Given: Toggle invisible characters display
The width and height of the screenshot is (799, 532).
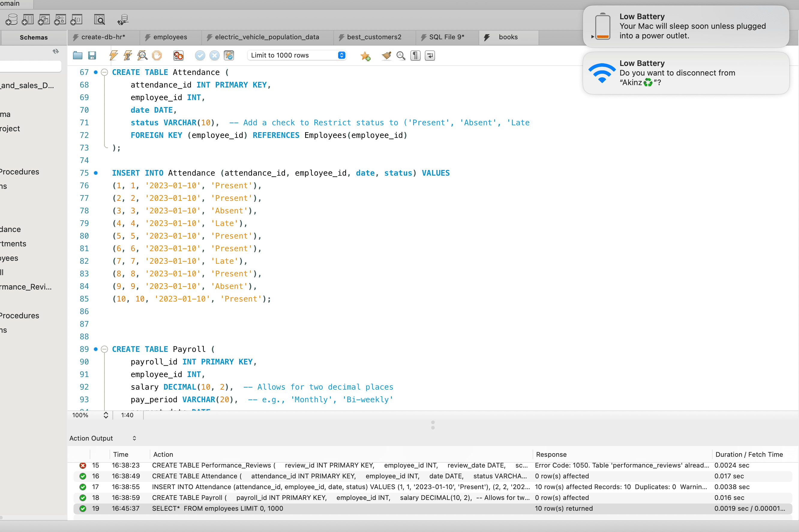Looking at the screenshot, I should click(x=415, y=55).
